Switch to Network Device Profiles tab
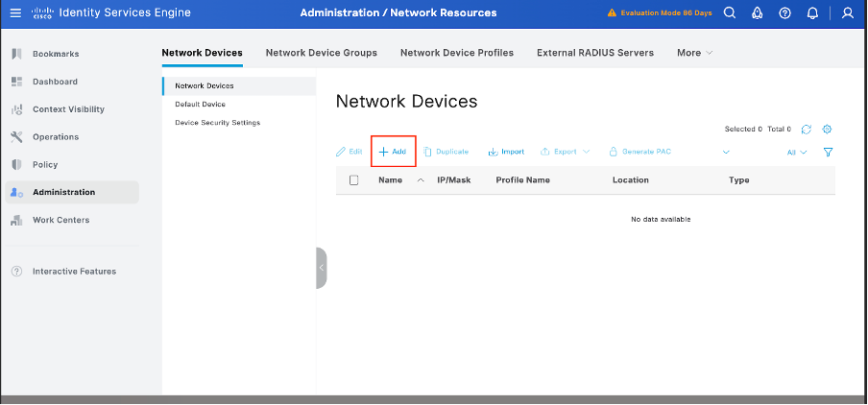 457,53
